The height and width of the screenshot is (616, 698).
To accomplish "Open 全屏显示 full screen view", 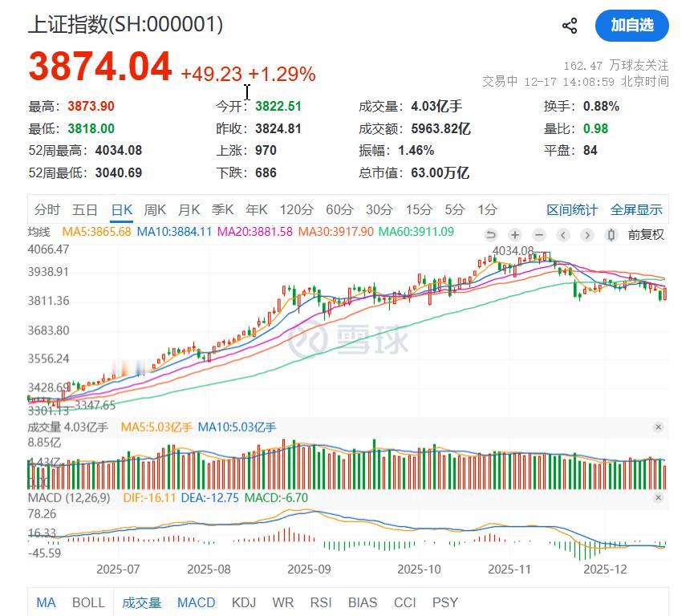I will click(637, 209).
